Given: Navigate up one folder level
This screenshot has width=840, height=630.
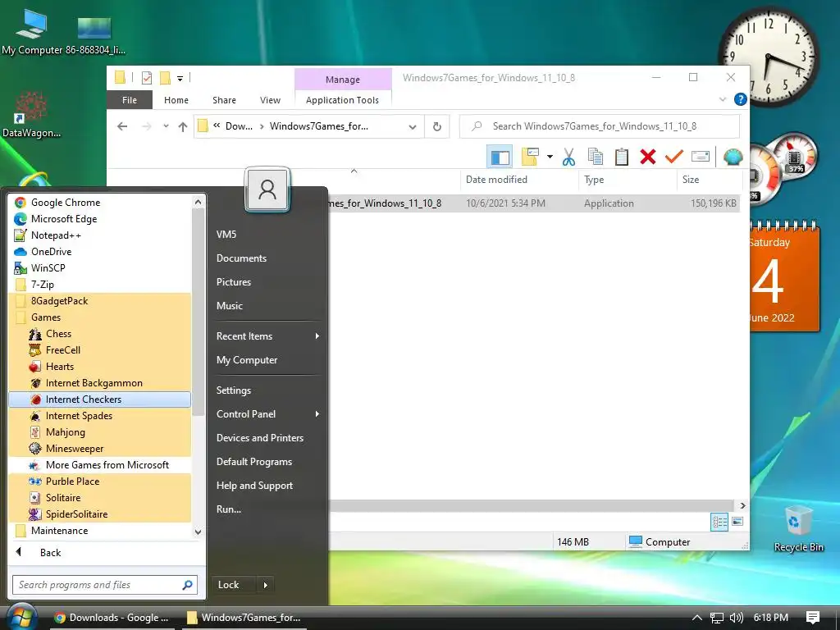Looking at the screenshot, I should coord(183,127).
